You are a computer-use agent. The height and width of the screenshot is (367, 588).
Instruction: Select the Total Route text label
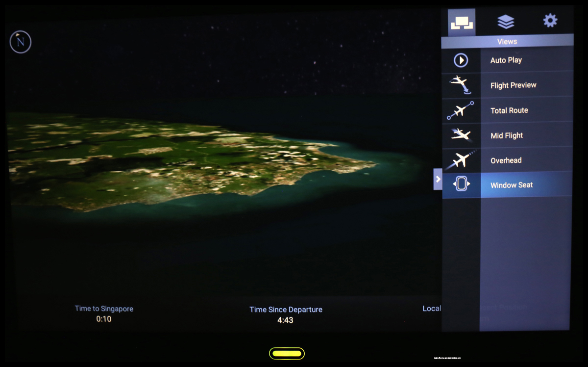click(509, 110)
